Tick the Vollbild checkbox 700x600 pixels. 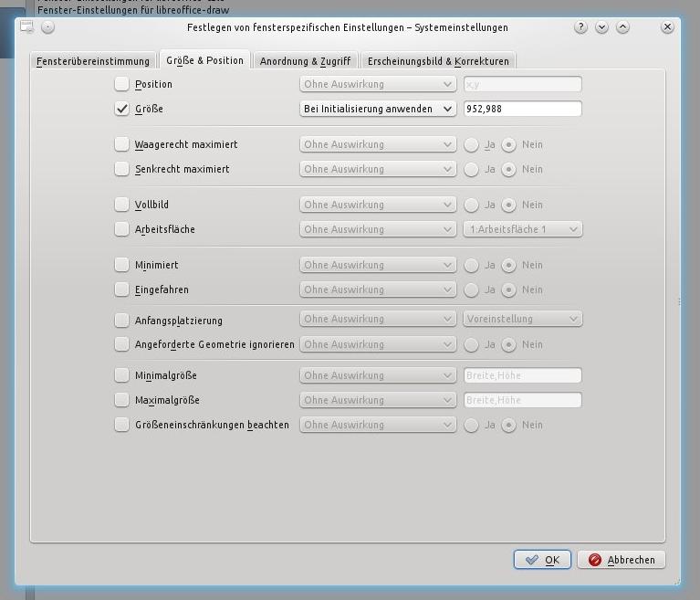122,205
